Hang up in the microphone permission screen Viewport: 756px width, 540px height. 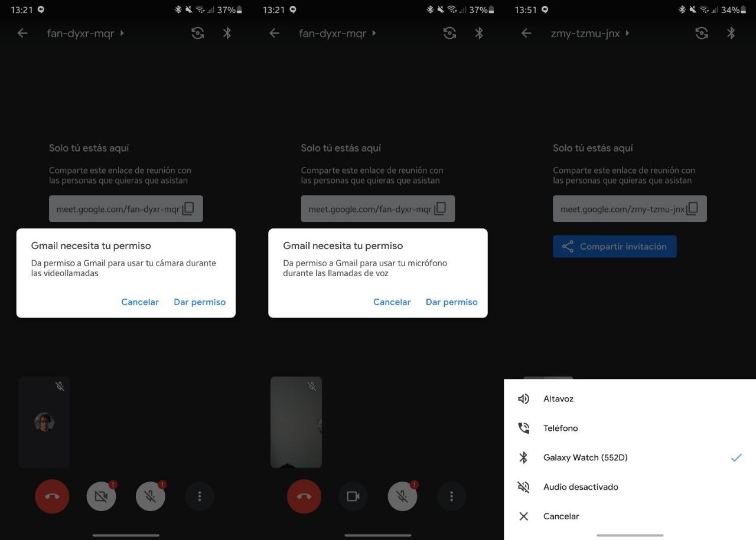[x=304, y=496]
